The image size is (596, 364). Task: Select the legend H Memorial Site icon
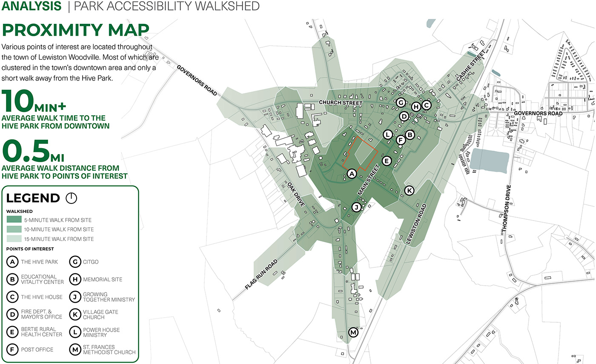pos(75,279)
